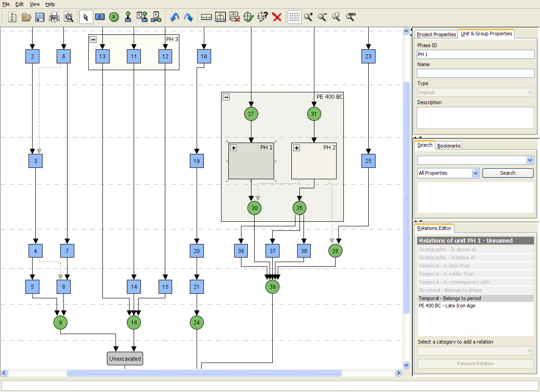Expand the PH 1 group box
Screen dimensions: 540x392
coord(233,148)
